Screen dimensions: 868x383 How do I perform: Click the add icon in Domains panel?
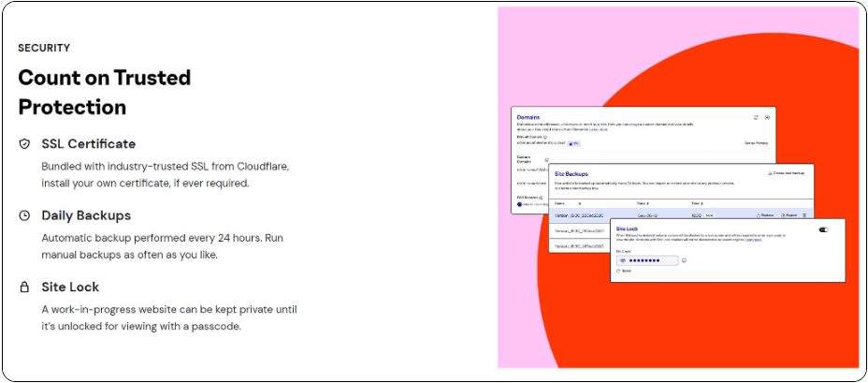pyautogui.click(x=767, y=117)
